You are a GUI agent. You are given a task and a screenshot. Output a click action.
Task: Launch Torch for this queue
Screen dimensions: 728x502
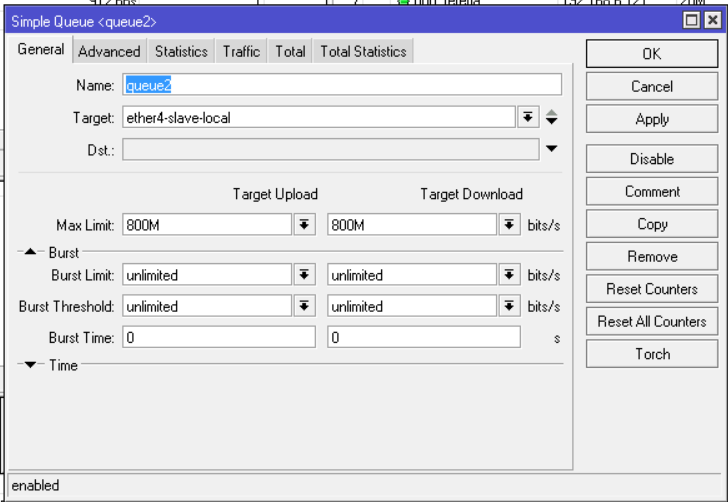pos(652,354)
